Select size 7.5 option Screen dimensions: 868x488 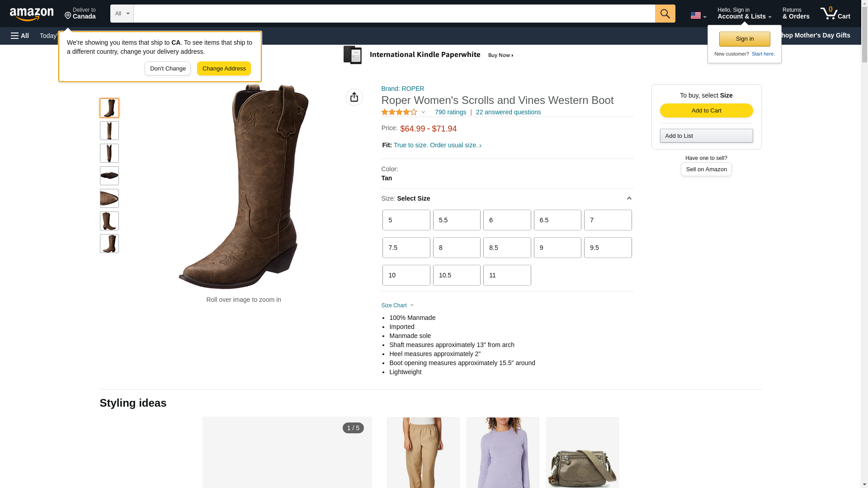pos(406,248)
